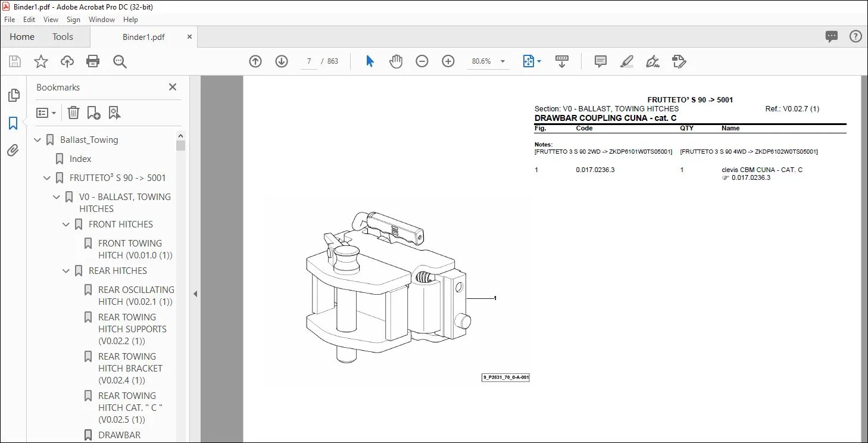Open the stamp tool icon
This screenshot has width=868, height=443.
[679, 61]
